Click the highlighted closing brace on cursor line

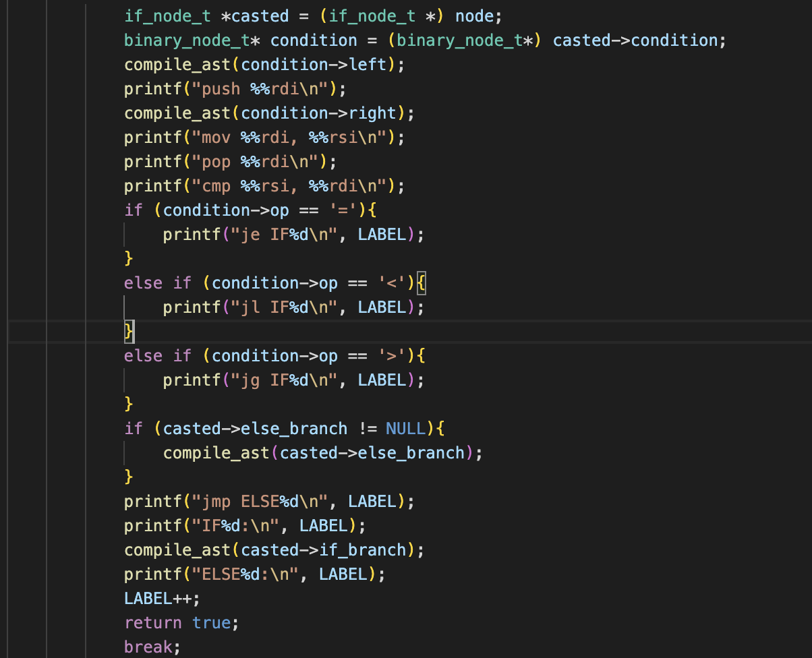[129, 332]
